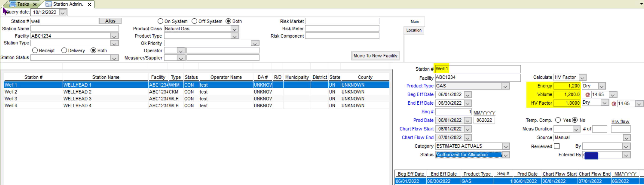The image size is (644, 185).
Task: Click Move To New Facility button
Action: point(375,56)
